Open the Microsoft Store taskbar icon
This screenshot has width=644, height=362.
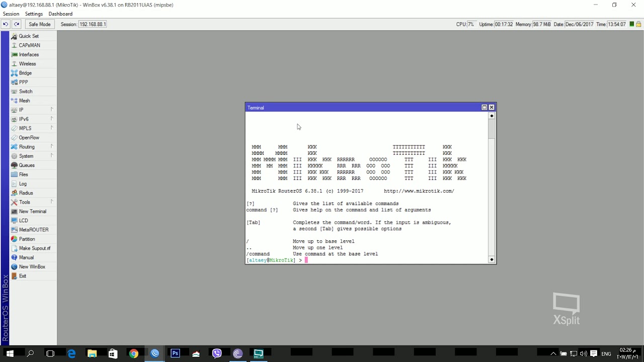(113, 353)
